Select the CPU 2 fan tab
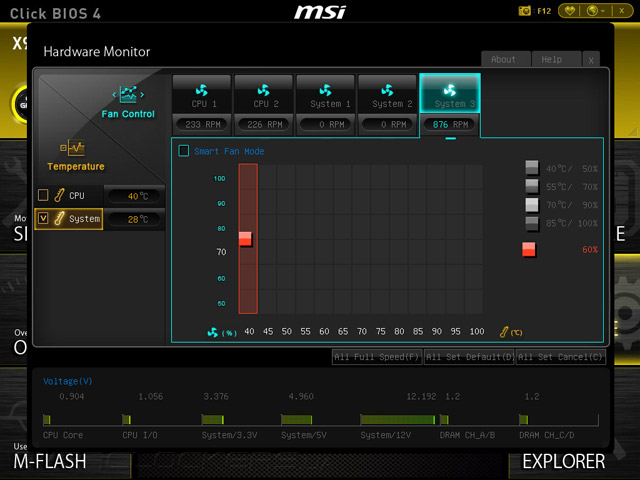This screenshot has width=640, height=480. pyautogui.click(x=264, y=94)
